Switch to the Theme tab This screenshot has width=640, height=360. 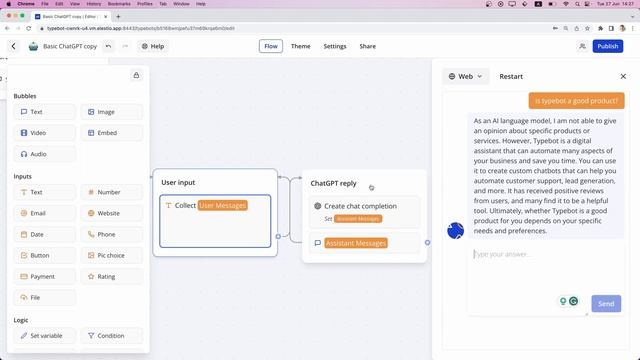pos(300,46)
